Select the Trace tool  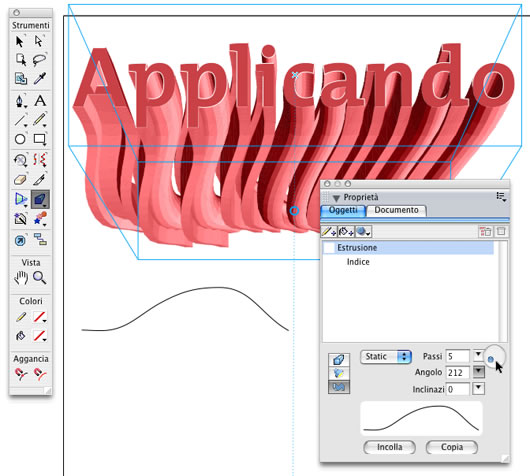click(21, 219)
